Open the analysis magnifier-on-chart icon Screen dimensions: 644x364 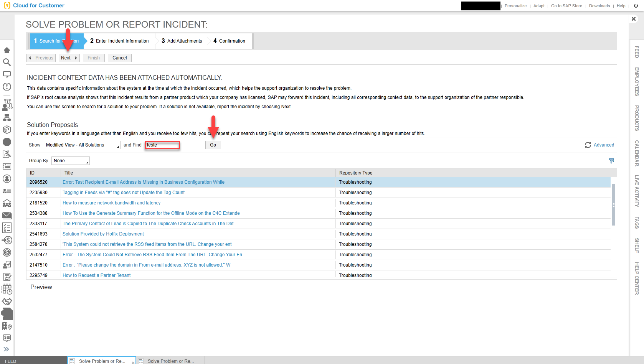tap(7, 154)
